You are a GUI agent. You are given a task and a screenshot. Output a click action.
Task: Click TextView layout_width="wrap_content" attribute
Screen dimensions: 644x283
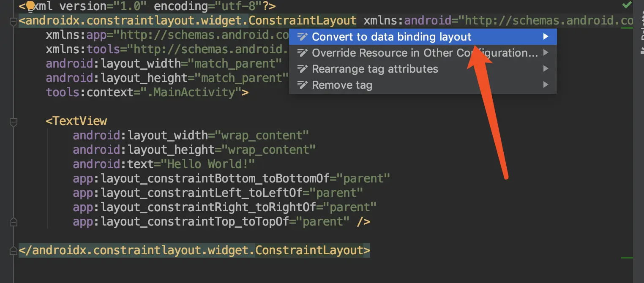pyautogui.click(x=191, y=136)
